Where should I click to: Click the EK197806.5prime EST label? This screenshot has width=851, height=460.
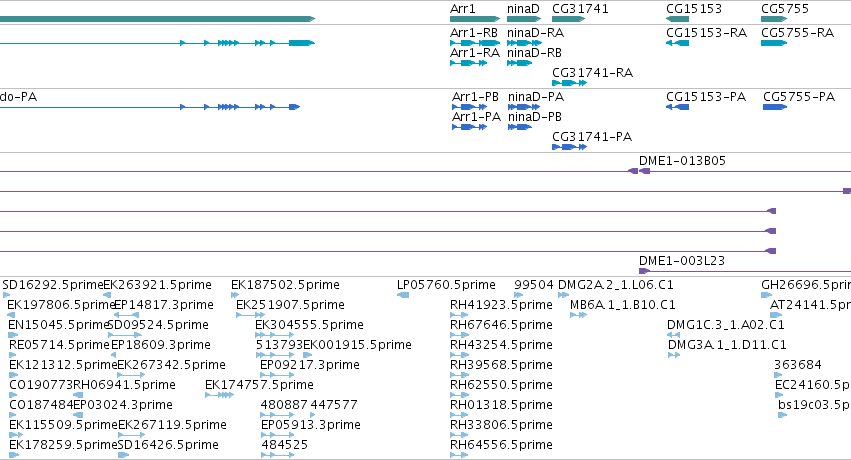(61, 305)
